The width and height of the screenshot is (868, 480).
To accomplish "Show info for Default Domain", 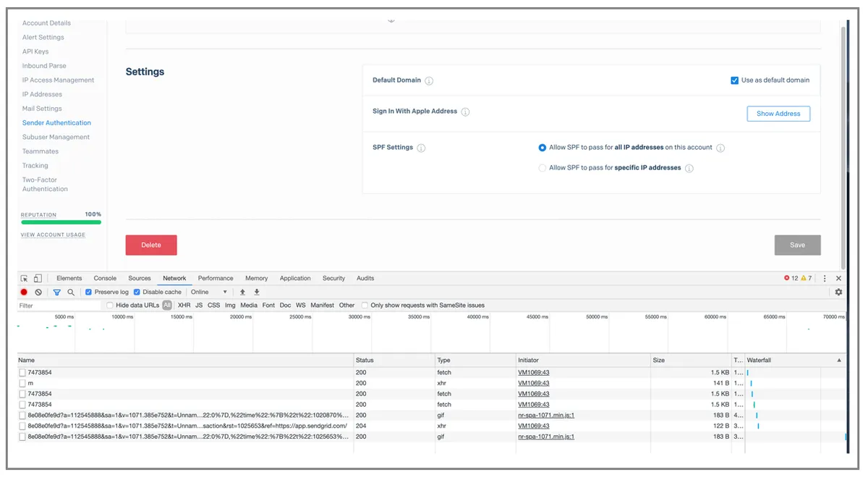I will 429,81.
